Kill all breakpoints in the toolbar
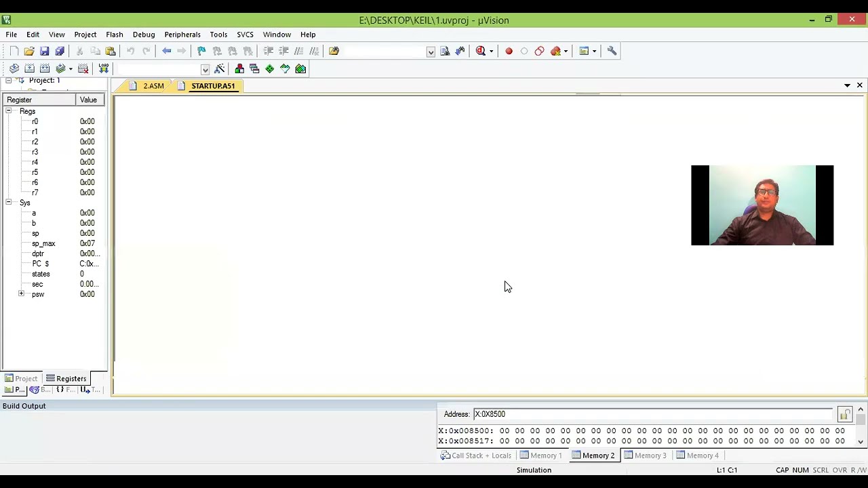The width and height of the screenshot is (868, 488). pyautogui.click(x=555, y=51)
